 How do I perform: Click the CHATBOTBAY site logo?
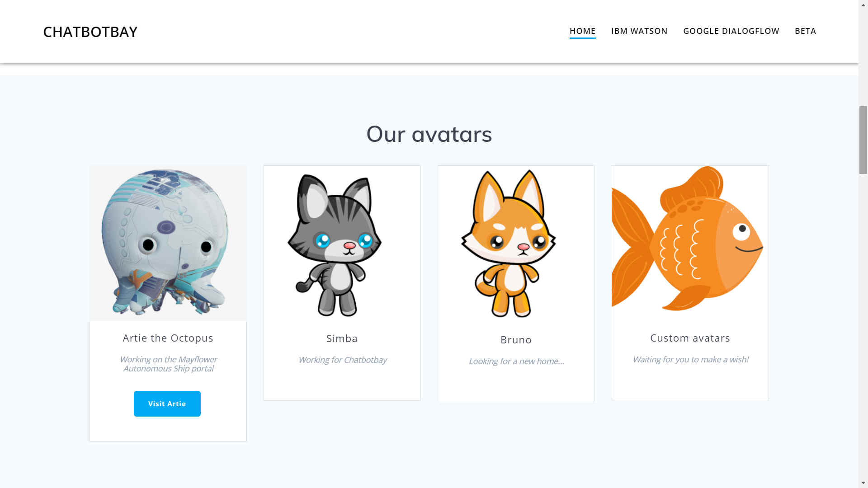pos(90,32)
